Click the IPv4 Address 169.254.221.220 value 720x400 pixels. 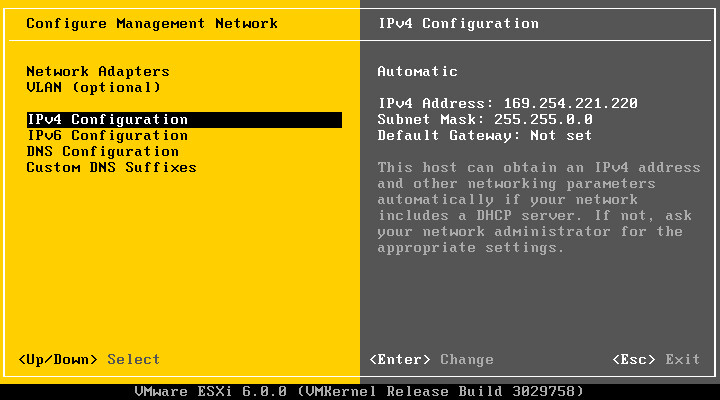click(x=570, y=103)
